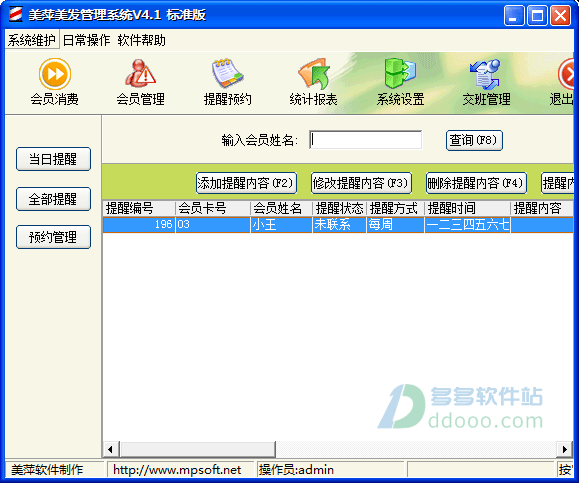Open the 系统设置 system settings icon
Image resolution: width=579 pixels, height=483 pixels.
[x=400, y=73]
